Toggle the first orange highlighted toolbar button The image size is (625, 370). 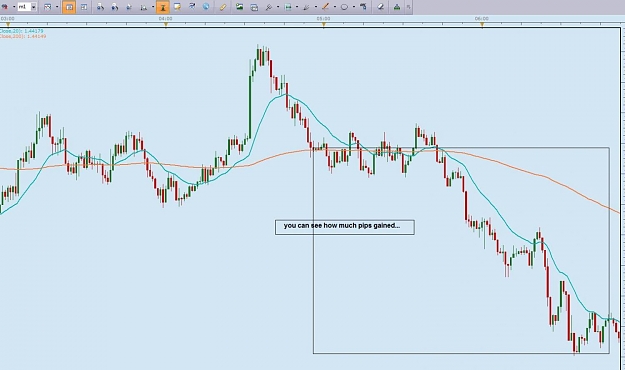[69, 7]
